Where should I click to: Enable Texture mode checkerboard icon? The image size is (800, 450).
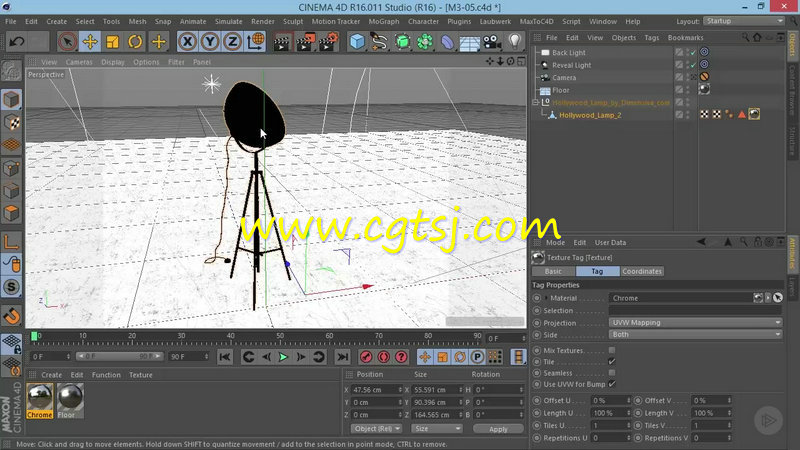click(x=11, y=122)
